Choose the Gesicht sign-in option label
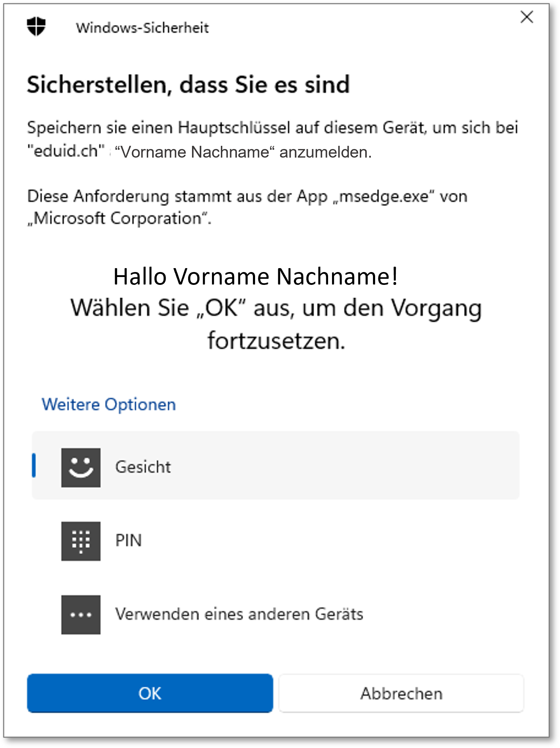The image size is (560, 748). coord(143,467)
